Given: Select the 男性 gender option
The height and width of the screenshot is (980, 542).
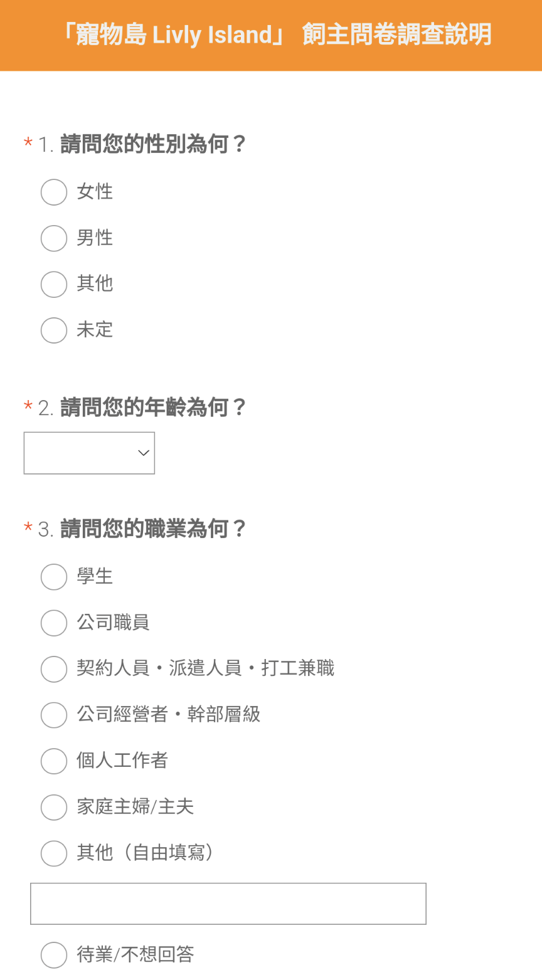Looking at the screenshot, I should coord(54,238).
